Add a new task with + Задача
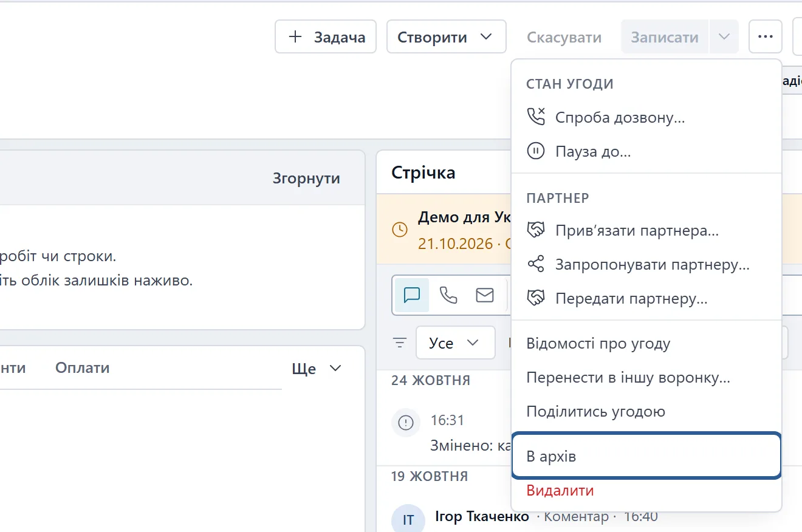Screen dimensions: 802x532 (326, 37)
